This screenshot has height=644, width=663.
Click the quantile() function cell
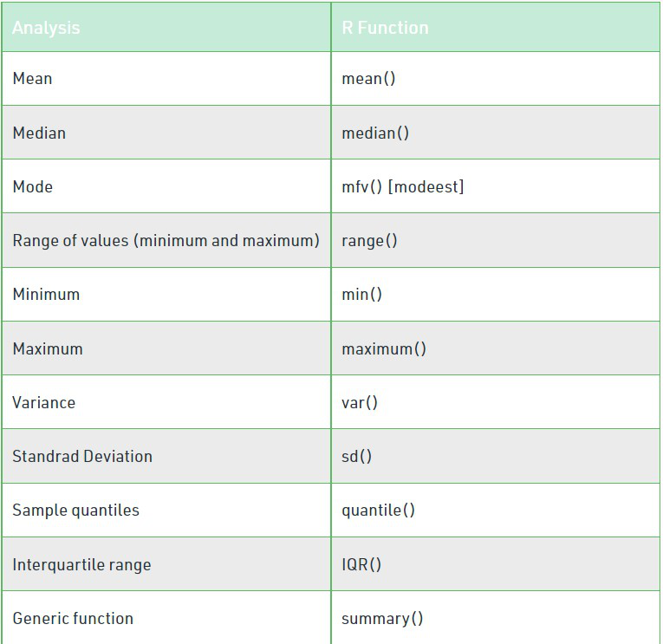496,511
